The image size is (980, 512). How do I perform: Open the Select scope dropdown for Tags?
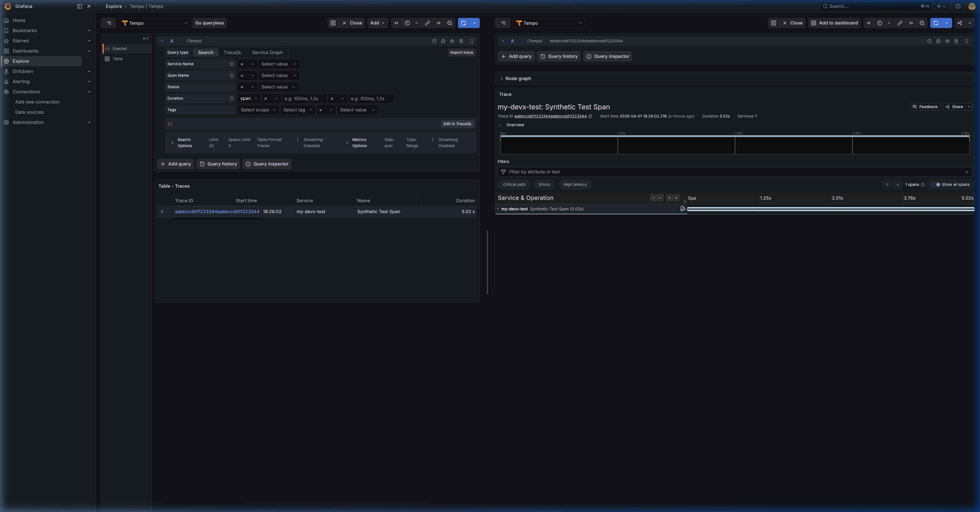point(258,110)
